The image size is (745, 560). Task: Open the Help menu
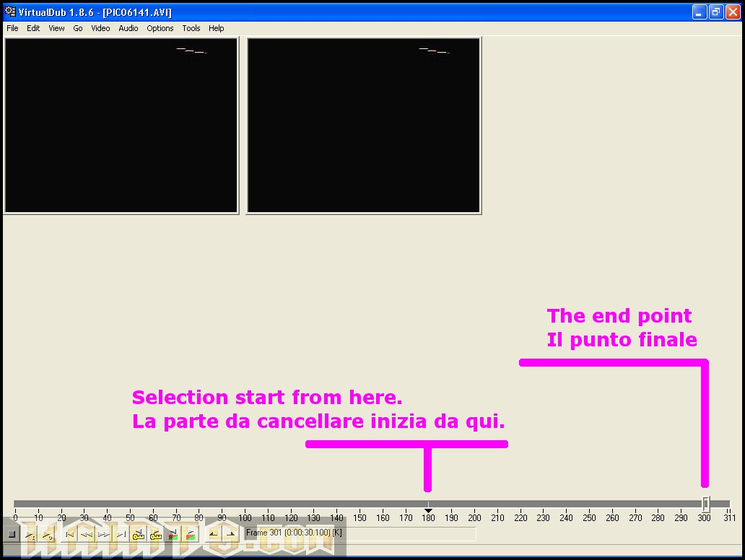click(216, 28)
